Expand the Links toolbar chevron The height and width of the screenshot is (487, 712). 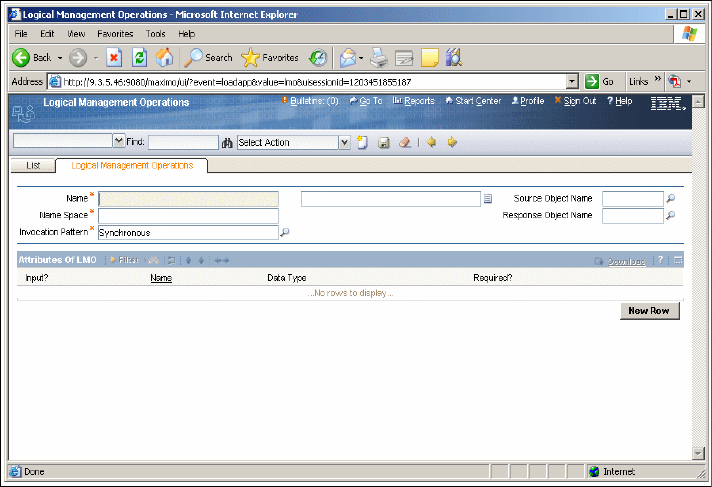click(658, 80)
